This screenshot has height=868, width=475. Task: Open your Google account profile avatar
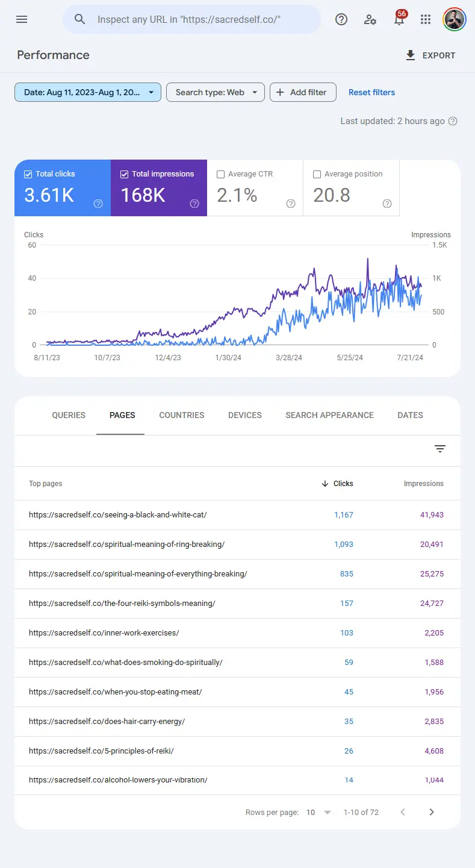[x=454, y=19]
